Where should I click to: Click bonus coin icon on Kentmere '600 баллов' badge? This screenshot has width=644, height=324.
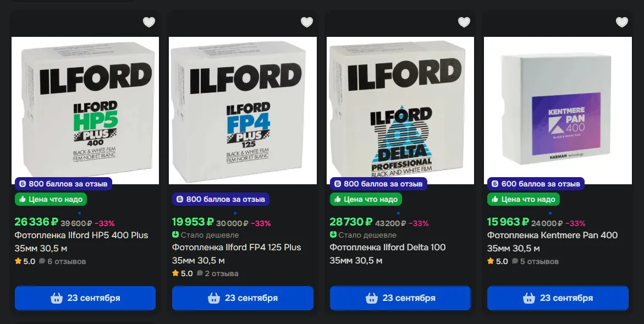pyautogui.click(x=494, y=184)
